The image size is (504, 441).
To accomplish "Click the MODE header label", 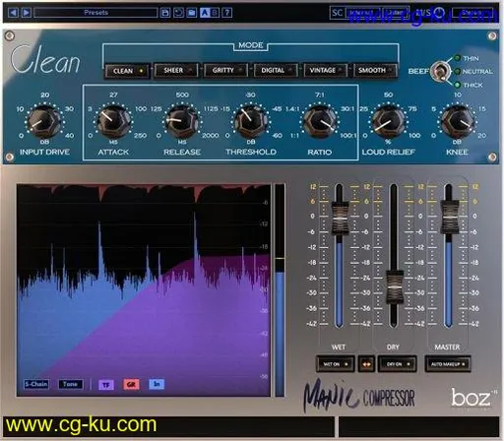I will click(x=251, y=45).
